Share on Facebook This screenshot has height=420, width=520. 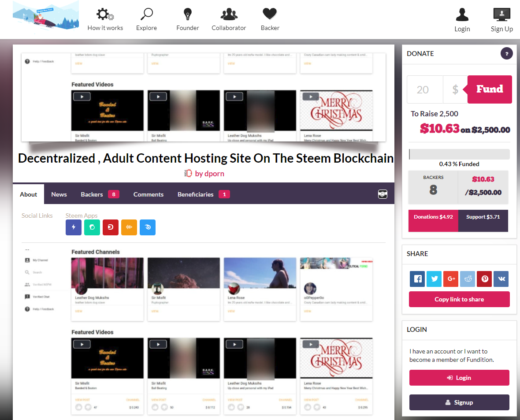[x=417, y=279]
